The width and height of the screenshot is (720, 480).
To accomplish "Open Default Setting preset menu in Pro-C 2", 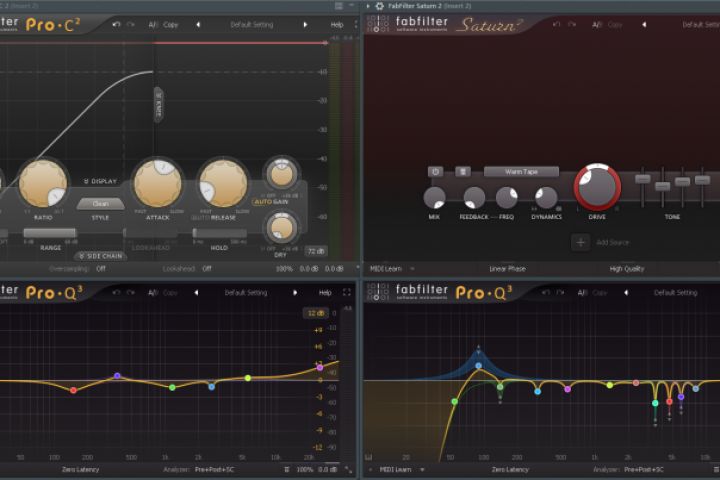I will pyautogui.click(x=252, y=24).
